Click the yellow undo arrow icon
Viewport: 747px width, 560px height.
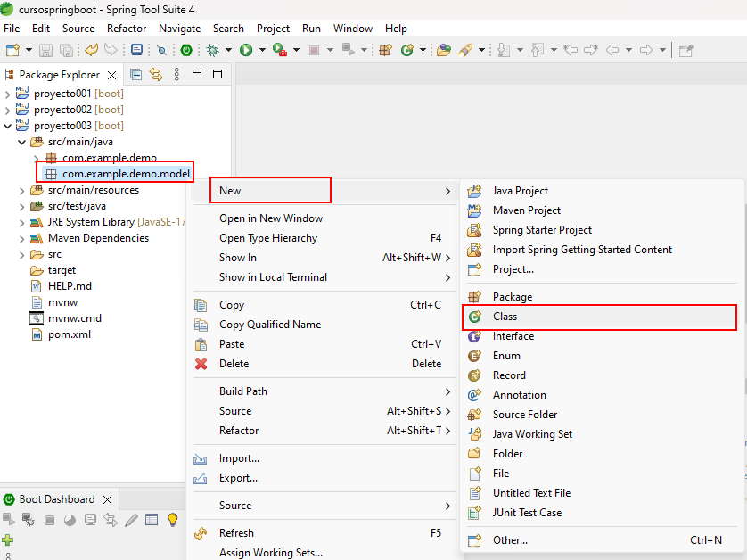point(91,49)
